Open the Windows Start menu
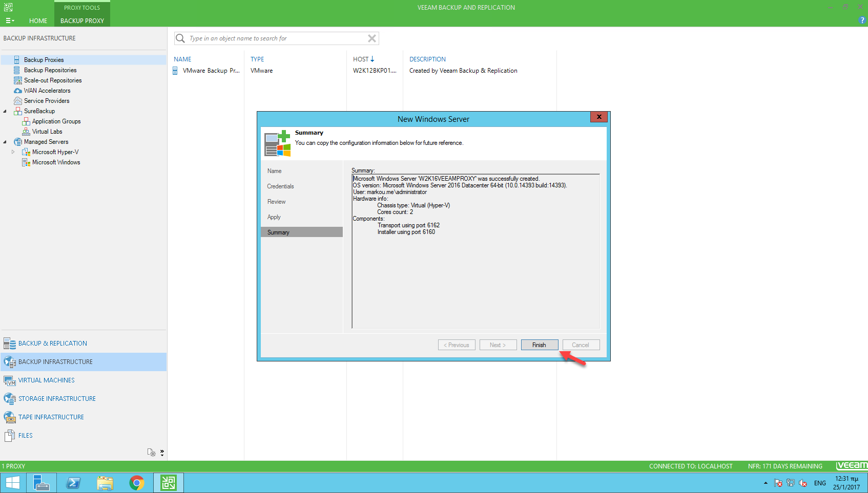868x493 pixels. (13, 483)
